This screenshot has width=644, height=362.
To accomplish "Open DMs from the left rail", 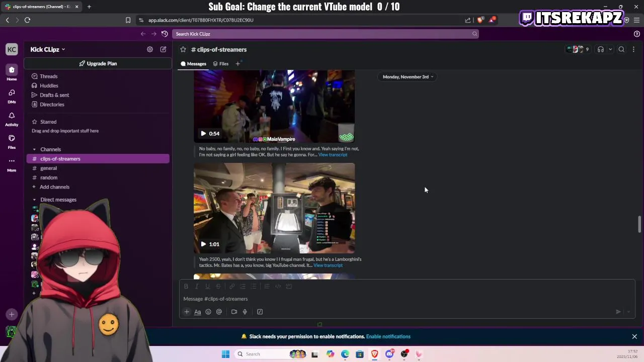I will coord(12,95).
